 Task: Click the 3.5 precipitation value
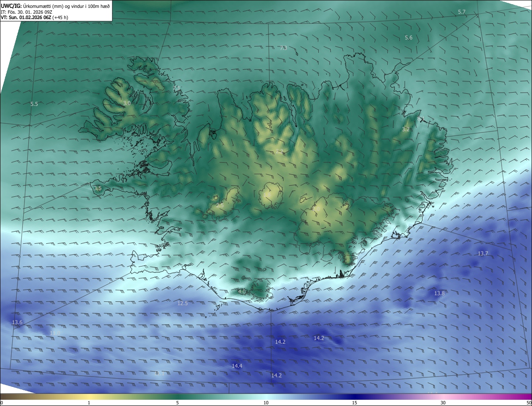(98, 188)
